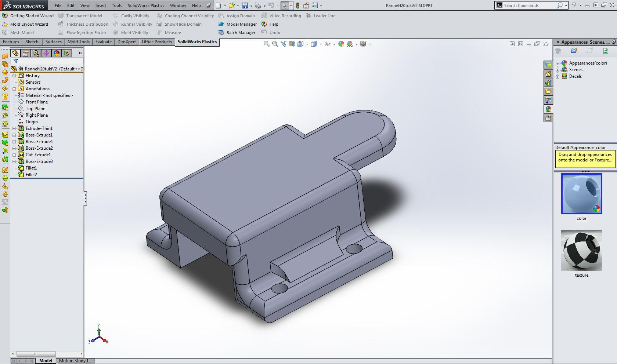
Task: Switch to the Evaluate tab
Action: (x=104, y=42)
